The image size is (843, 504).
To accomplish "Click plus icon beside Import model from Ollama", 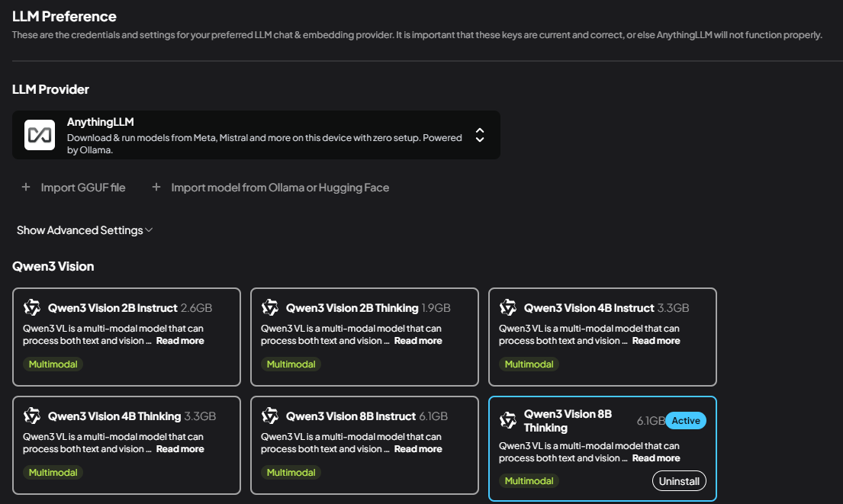I will point(156,187).
